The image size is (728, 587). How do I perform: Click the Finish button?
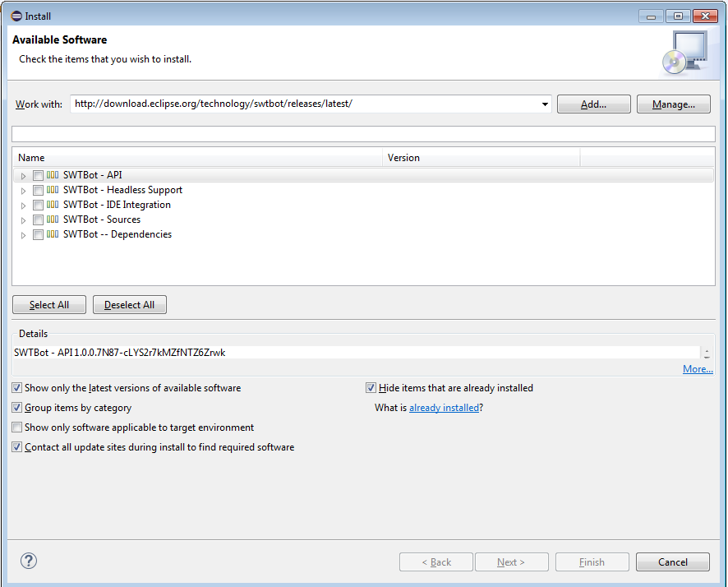pyautogui.click(x=592, y=562)
